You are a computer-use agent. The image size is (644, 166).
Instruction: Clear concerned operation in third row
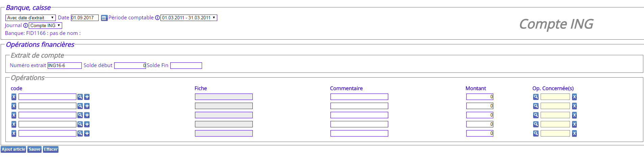574,115
